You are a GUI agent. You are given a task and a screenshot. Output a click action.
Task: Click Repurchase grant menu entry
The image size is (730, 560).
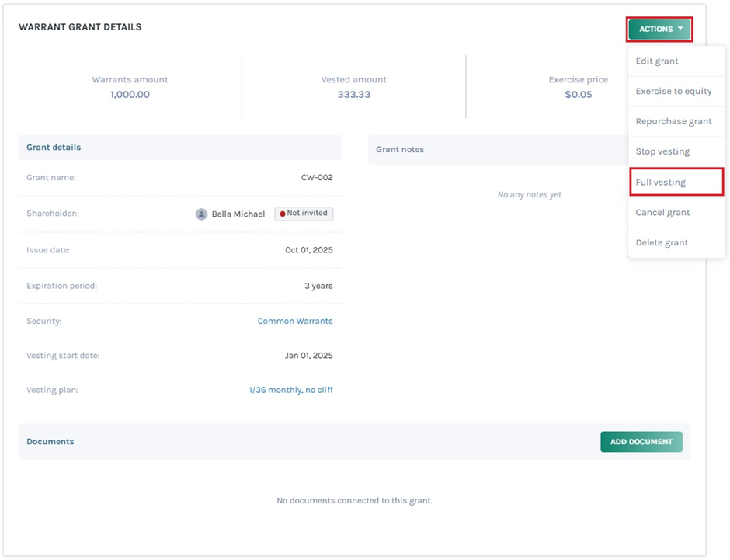point(673,122)
